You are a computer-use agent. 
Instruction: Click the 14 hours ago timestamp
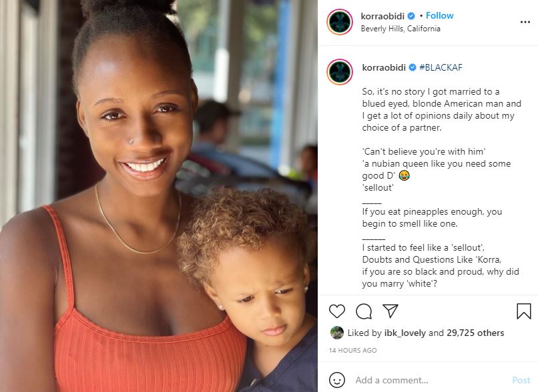[352, 350]
